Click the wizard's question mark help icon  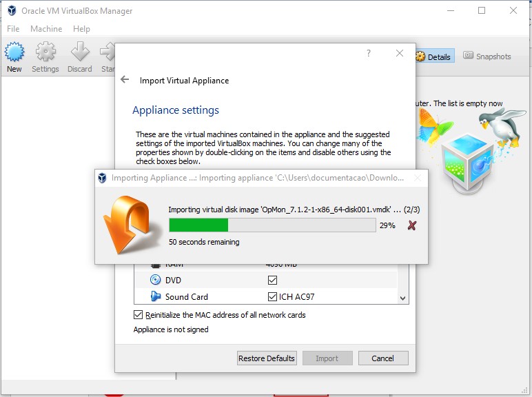(x=369, y=53)
